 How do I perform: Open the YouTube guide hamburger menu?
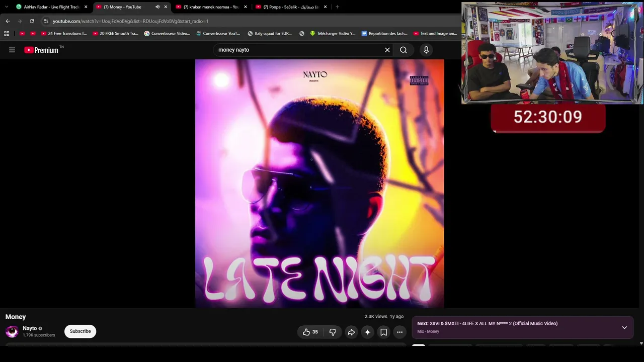click(x=12, y=50)
